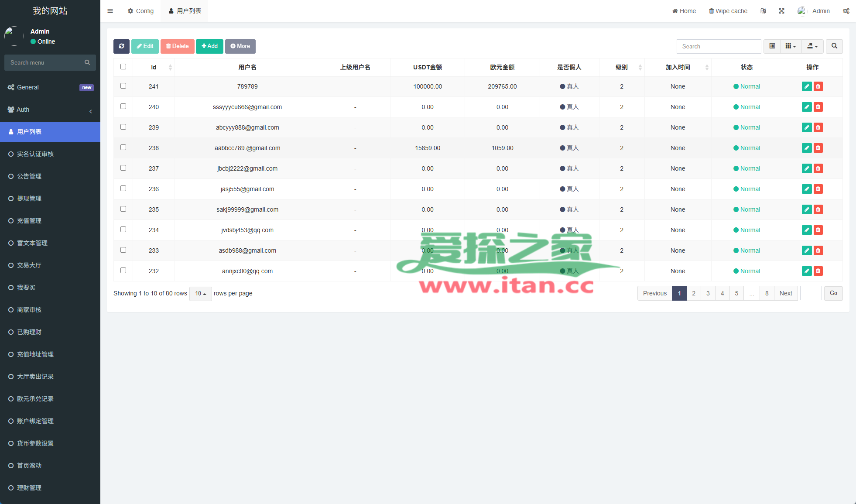This screenshot has width=856, height=504.
Task: Delete the row for jasj555@gmail.com
Action: click(818, 189)
